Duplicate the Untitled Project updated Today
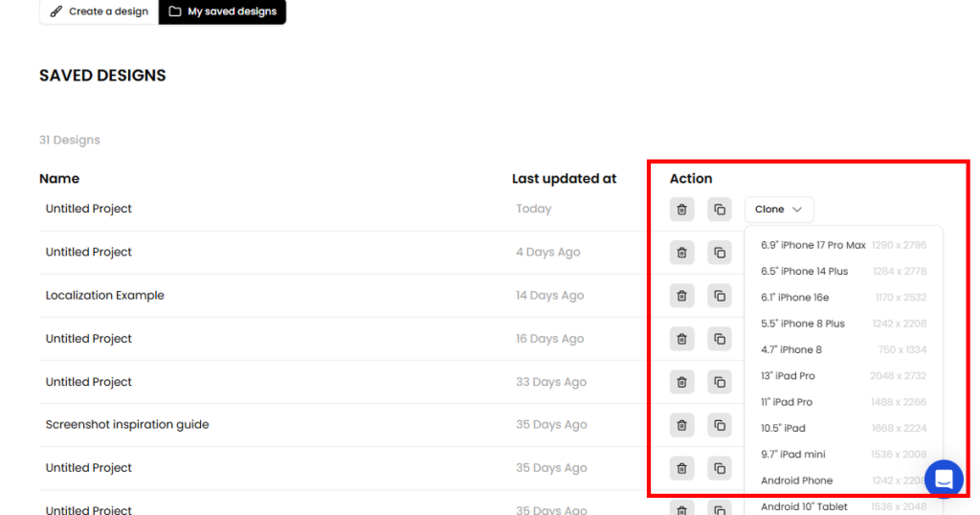Viewport: 980px width, 515px height. (x=720, y=210)
